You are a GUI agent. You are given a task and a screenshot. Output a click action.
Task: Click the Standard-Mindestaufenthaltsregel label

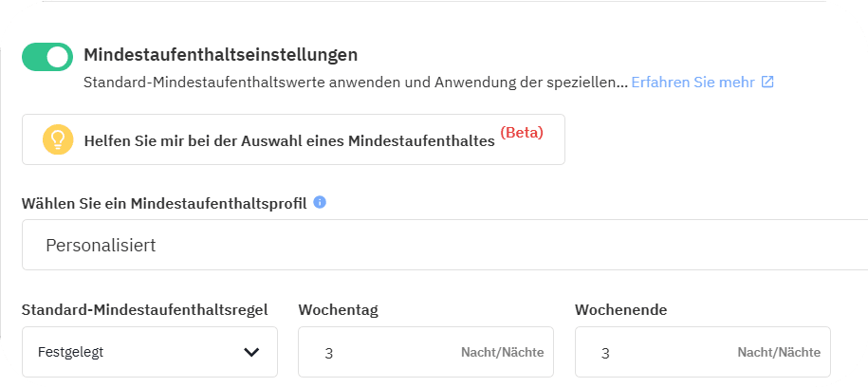144,309
